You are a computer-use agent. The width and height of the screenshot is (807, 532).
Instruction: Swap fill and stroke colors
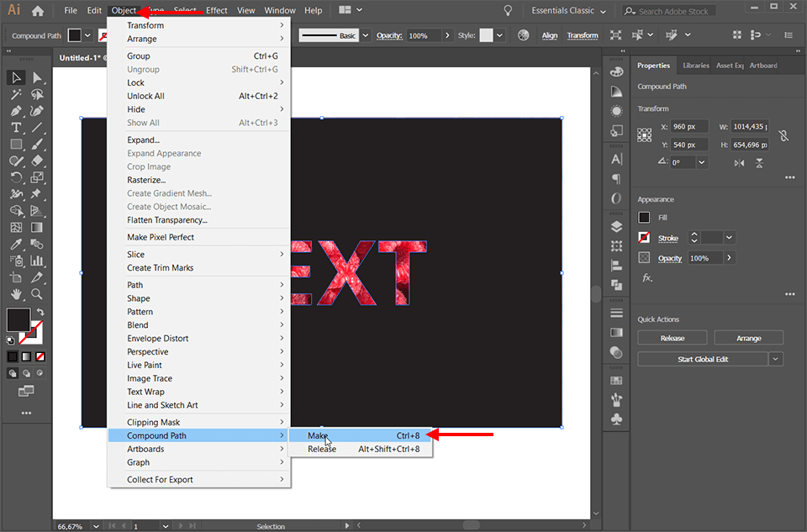click(x=40, y=309)
